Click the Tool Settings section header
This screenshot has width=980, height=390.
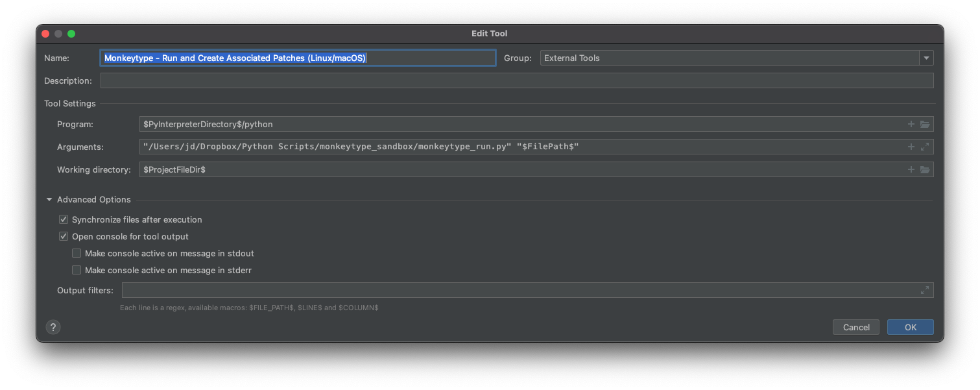[70, 103]
